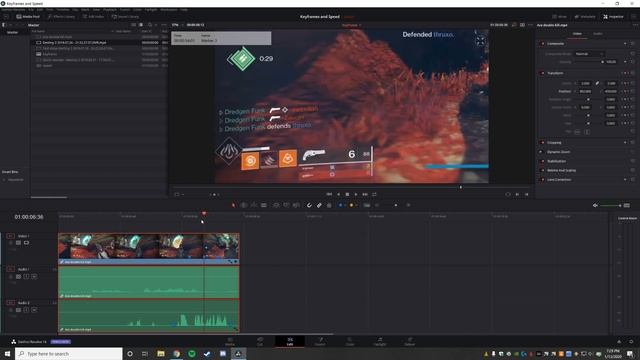Jump to the last frame
Image resolution: width=640 pixels, height=360 pixels.
point(365,194)
